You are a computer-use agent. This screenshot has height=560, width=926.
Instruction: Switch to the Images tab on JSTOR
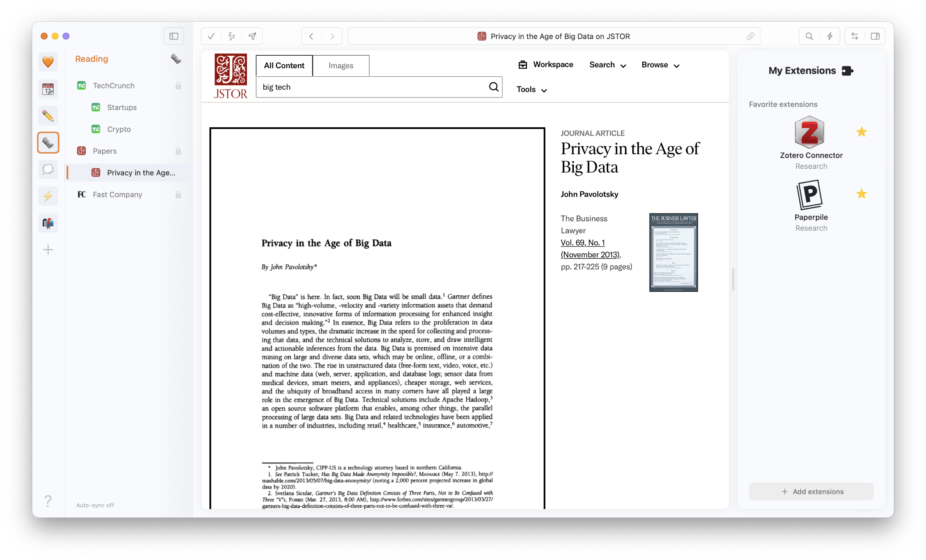click(x=341, y=65)
